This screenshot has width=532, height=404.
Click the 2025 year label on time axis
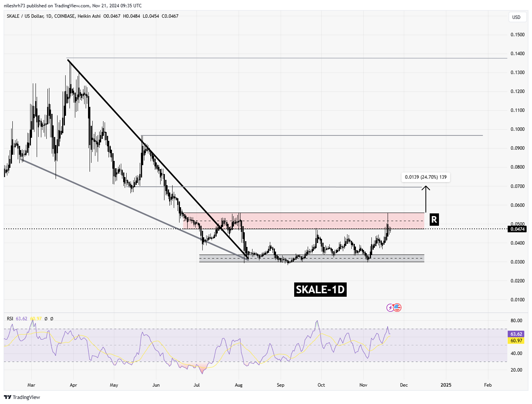coord(446,385)
